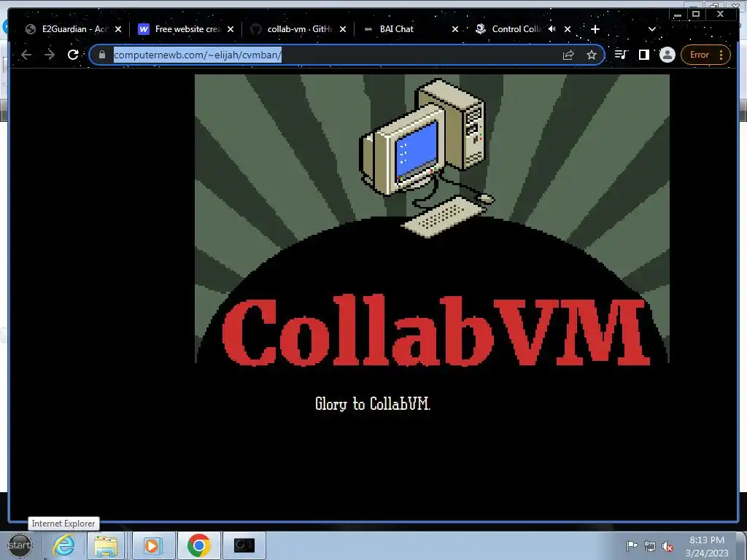747x560 pixels.
Task: Click the CollabVM logo image
Action: point(432,219)
